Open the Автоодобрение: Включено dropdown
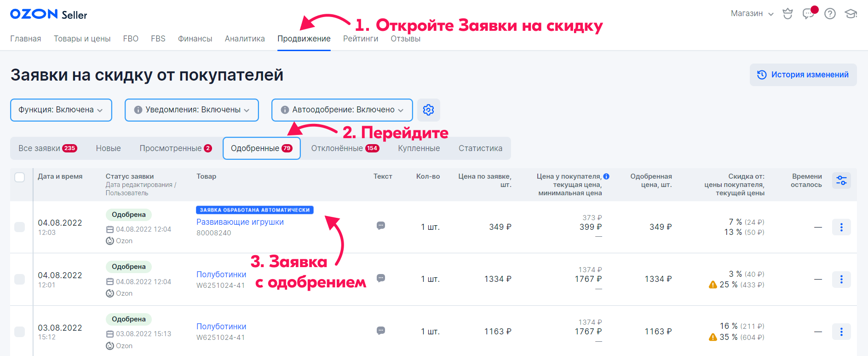The width and height of the screenshot is (868, 356). click(x=342, y=110)
